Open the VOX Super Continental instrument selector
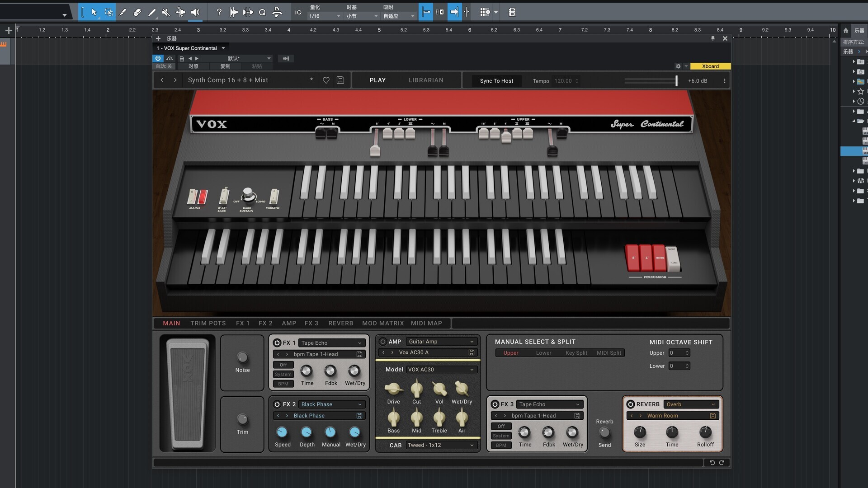This screenshot has width=868, height=488. 191,48
